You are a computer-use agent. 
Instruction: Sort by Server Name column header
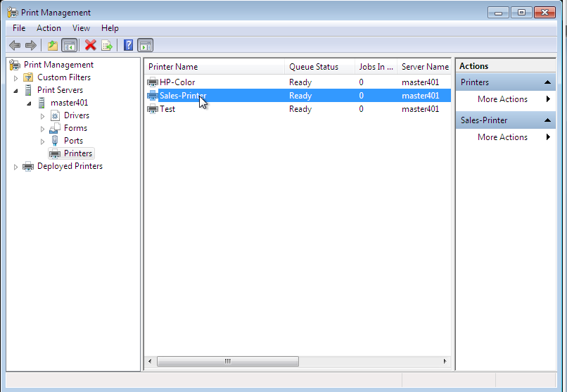pyautogui.click(x=424, y=67)
